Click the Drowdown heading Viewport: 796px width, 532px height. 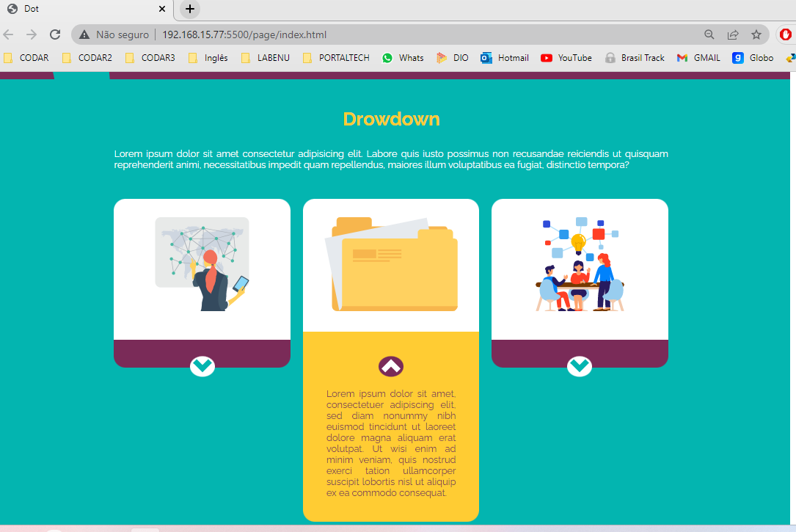[x=392, y=120]
